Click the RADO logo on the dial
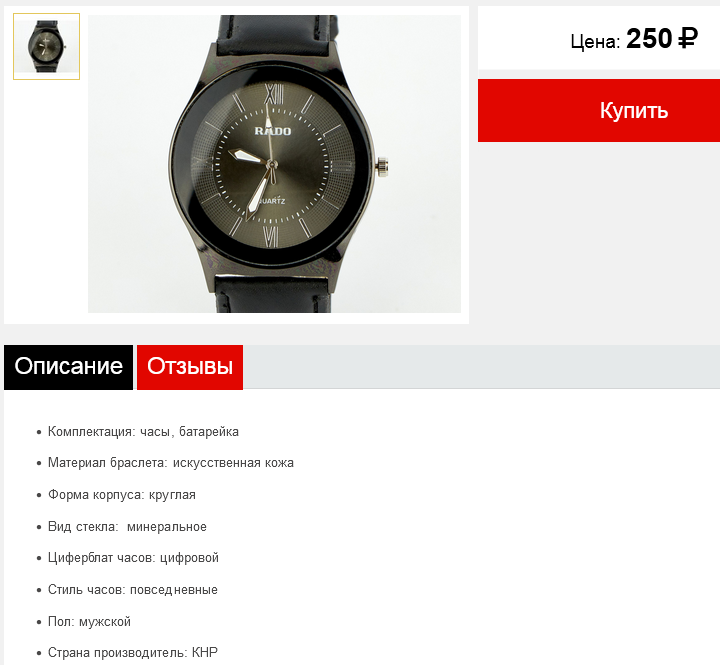 (x=273, y=131)
